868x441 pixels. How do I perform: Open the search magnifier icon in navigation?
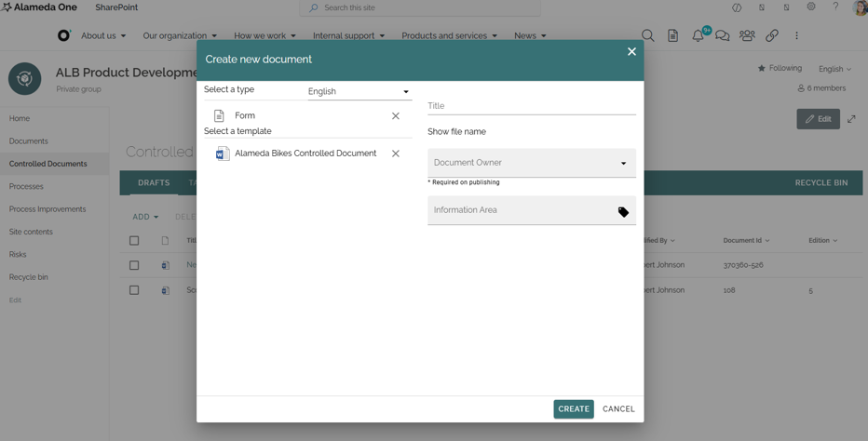pyautogui.click(x=647, y=35)
